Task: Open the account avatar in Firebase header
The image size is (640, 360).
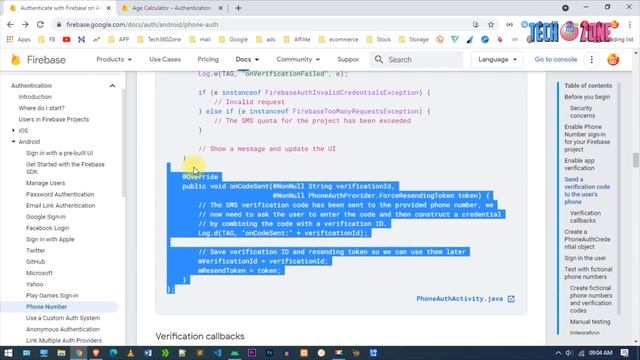Action: pyautogui.click(x=613, y=60)
